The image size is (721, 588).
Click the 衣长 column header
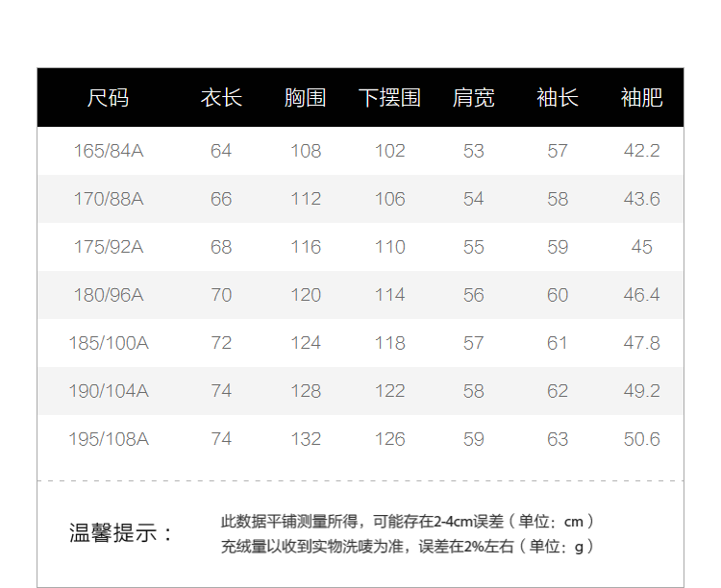click(221, 98)
